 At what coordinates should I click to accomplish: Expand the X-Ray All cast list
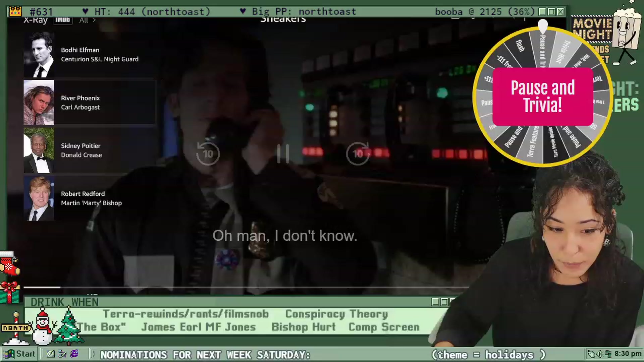87,20
